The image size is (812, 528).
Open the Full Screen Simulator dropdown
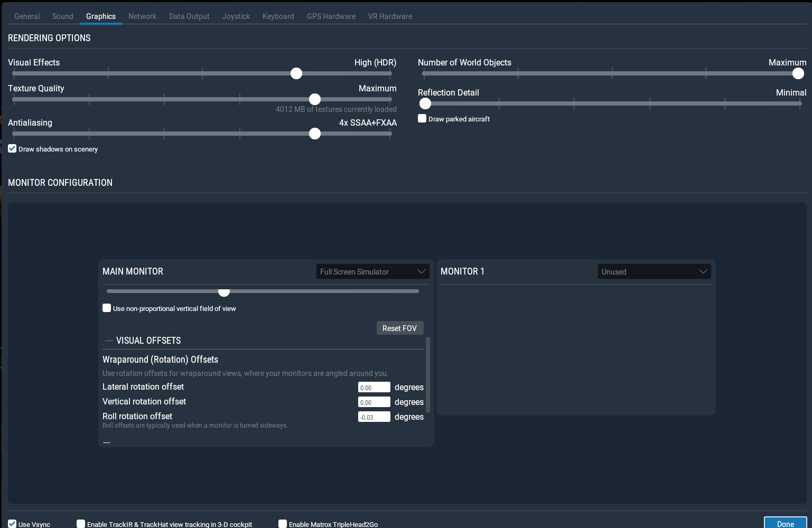[x=372, y=271]
